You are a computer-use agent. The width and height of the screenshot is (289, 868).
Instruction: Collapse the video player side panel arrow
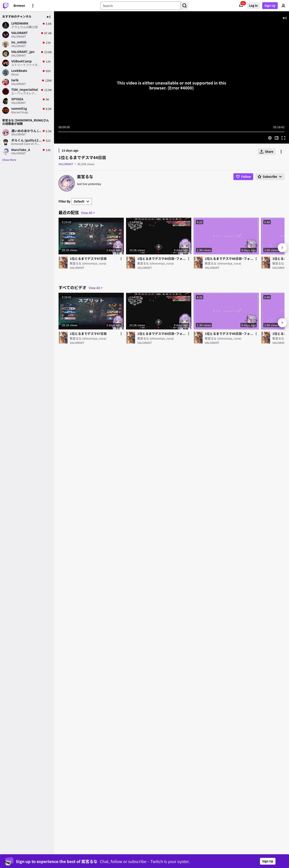[x=284, y=18]
